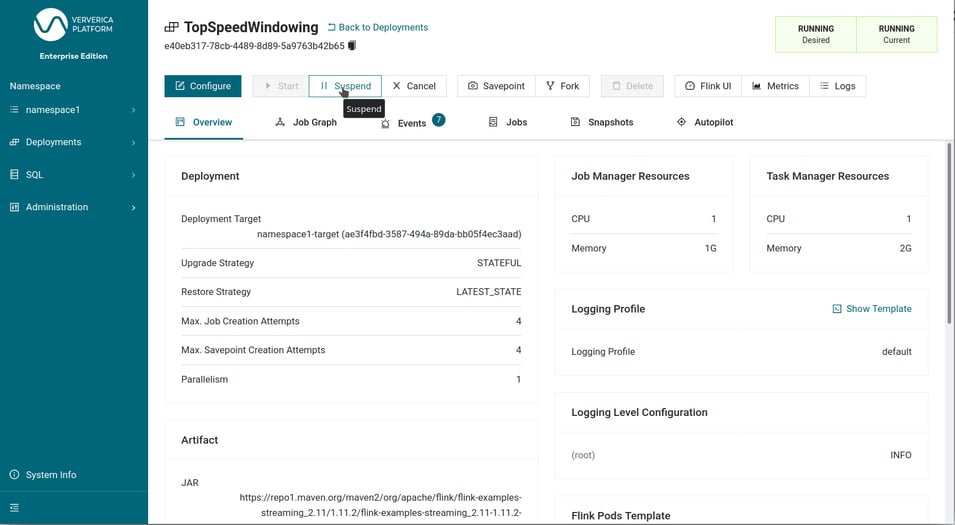Click the Autopilot tab icon

coord(682,122)
